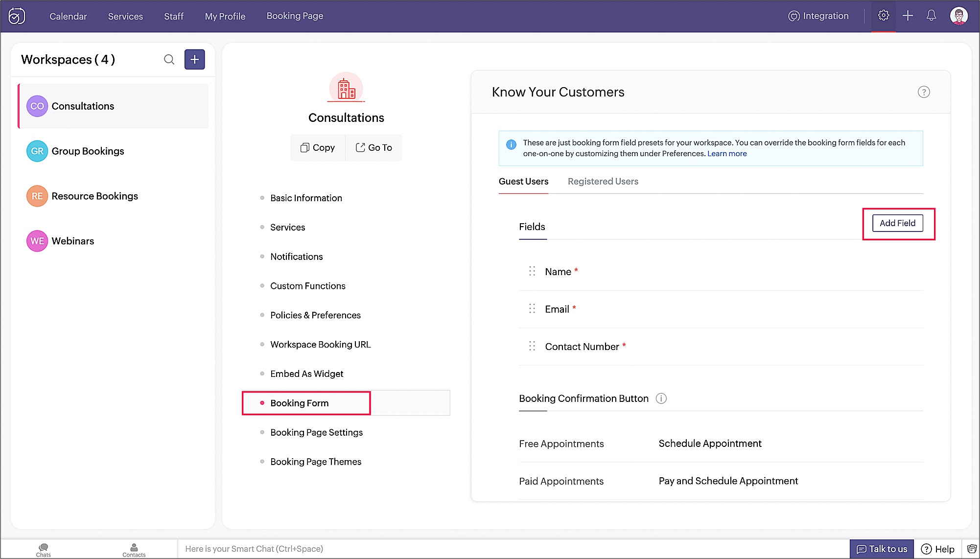Click the notifications bell icon
This screenshot has height=559, width=980.
[x=931, y=16]
